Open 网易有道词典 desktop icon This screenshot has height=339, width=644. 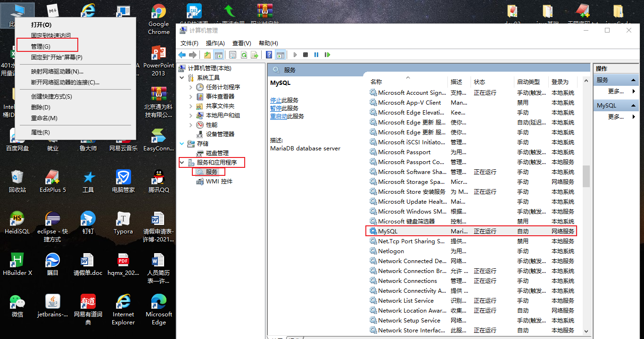88,309
